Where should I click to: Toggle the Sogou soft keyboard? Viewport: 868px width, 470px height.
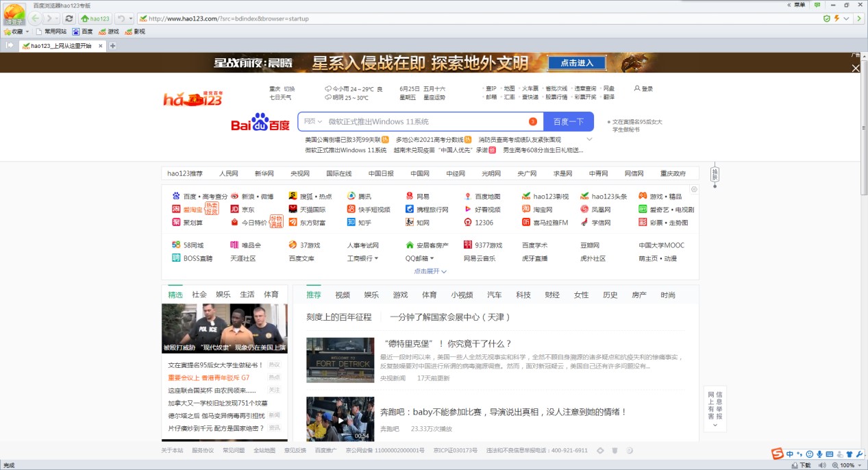click(x=829, y=454)
